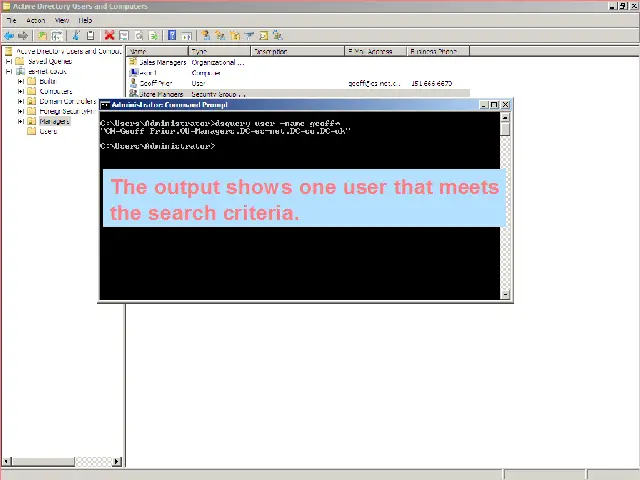The height and width of the screenshot is (480, 640).
Task: Click the Add to group icon in the toolbar
Action: pyautogui.click(x=278, y=36)
